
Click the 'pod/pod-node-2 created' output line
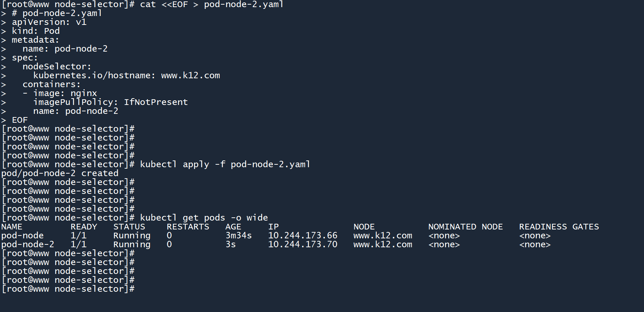[60, 173]
